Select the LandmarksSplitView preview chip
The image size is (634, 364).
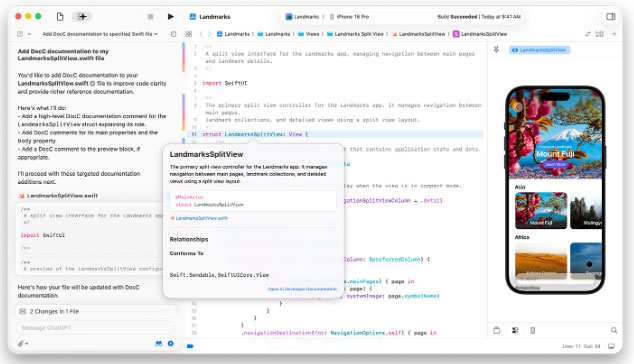point(539,50)
